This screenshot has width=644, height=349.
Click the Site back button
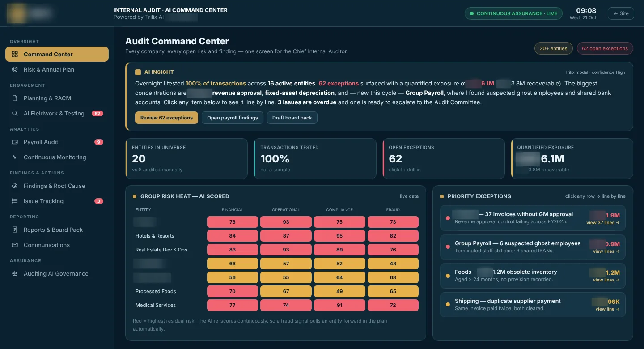tap(621, 13)
